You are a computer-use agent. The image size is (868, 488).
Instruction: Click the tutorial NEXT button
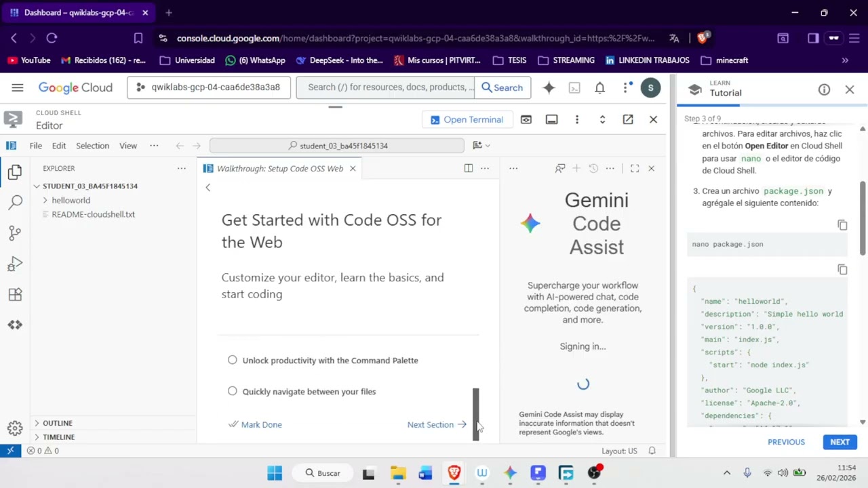pos(840,442)
